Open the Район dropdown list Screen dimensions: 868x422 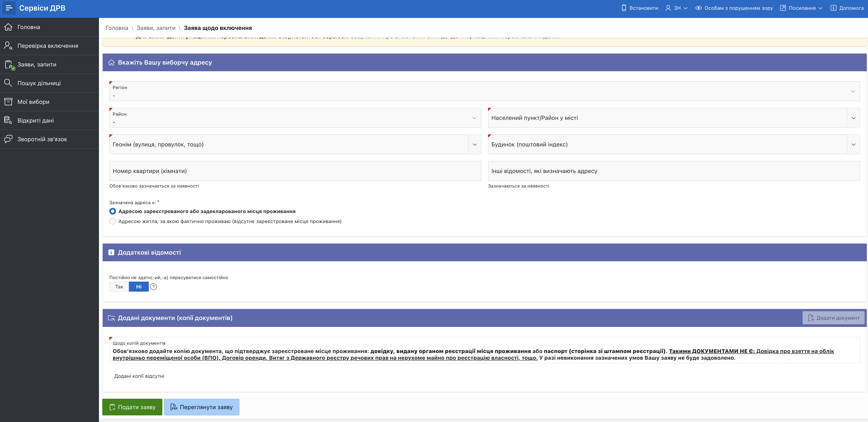coord(474,118)
